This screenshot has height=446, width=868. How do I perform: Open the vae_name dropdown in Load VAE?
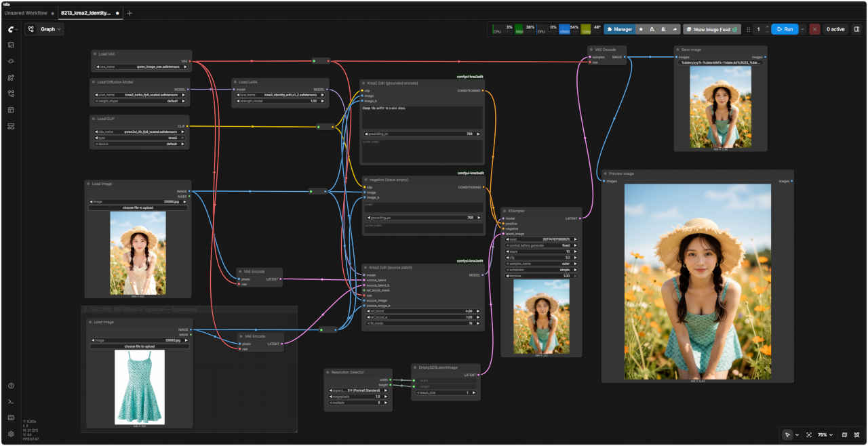coord(141,66)
